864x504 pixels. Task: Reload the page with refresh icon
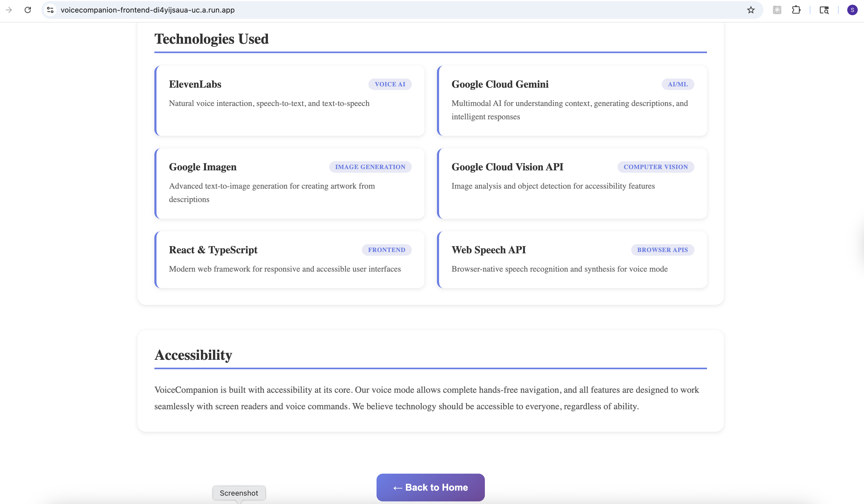28,10
